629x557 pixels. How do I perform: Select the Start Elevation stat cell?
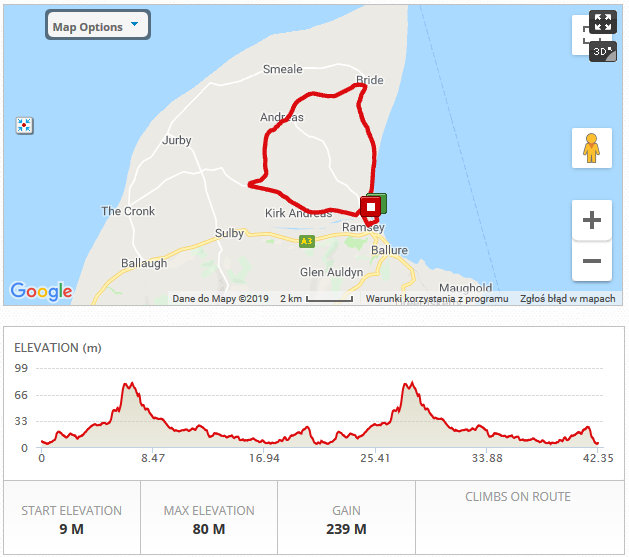(71, 519)
